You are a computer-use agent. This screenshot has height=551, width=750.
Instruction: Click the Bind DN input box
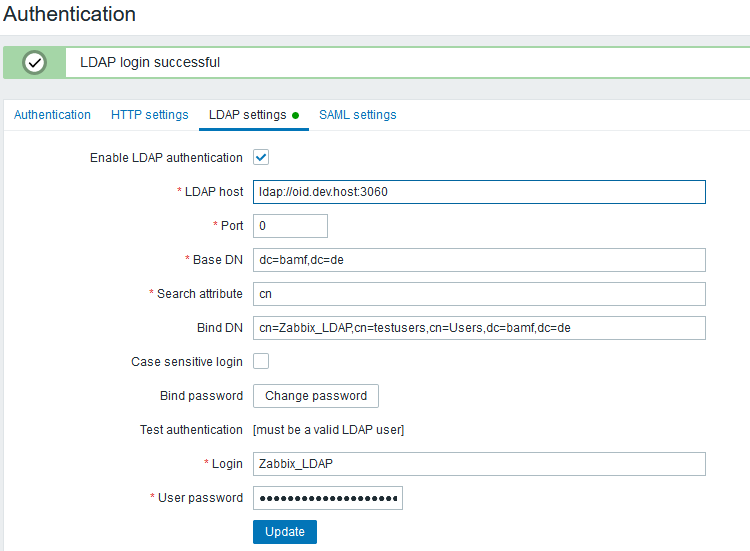coord(479,328)
